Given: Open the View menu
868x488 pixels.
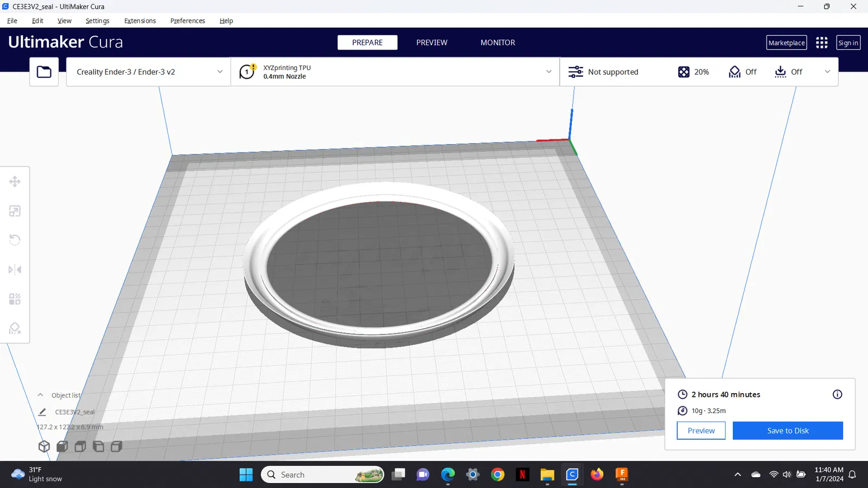Looking at the screenshot, I should coord(65,21).
